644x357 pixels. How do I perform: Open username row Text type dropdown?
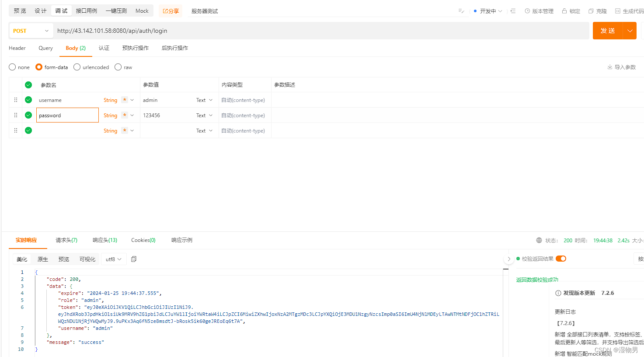point(204,100)
